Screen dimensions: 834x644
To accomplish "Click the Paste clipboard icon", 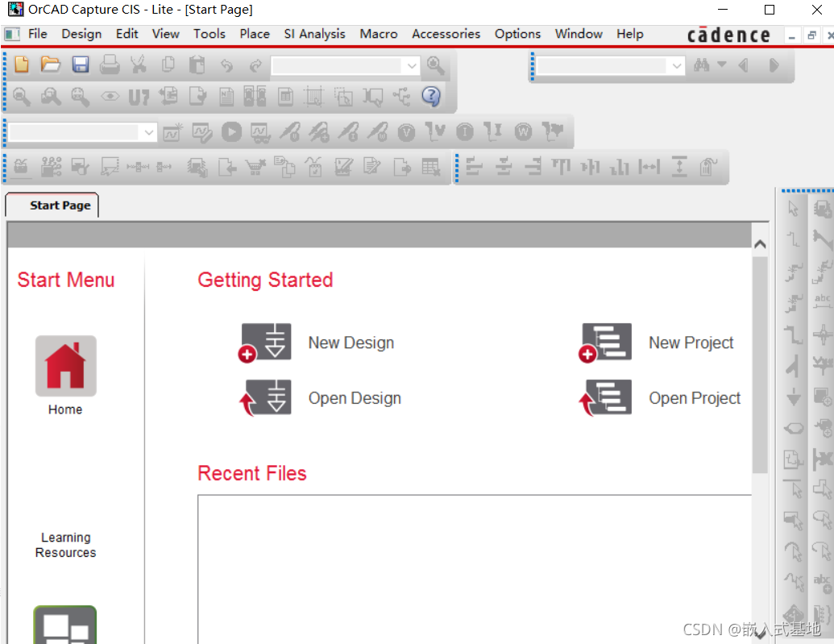I will 197,65.
